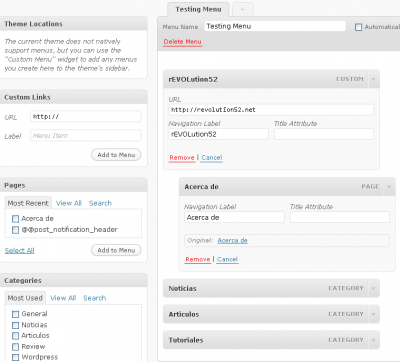Collapse the rEVOLution52 menu item arrow
This screenshot has width=400, height=362.
[x=373, y=79]
